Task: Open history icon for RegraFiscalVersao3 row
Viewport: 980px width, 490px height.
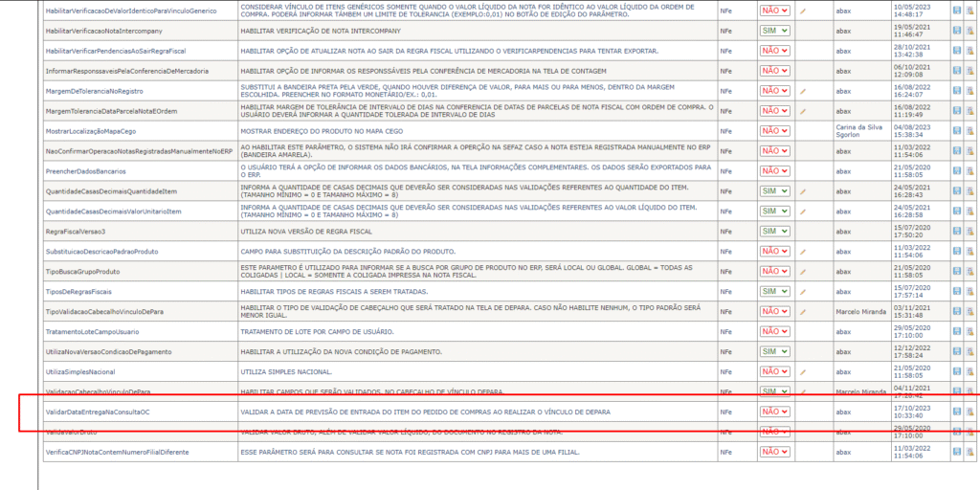Action: (969, 231)
